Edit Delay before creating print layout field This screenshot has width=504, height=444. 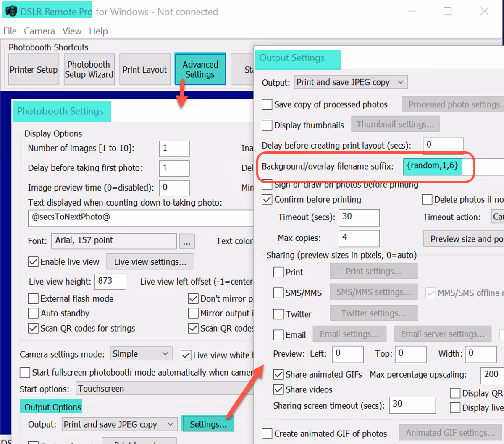443,145
